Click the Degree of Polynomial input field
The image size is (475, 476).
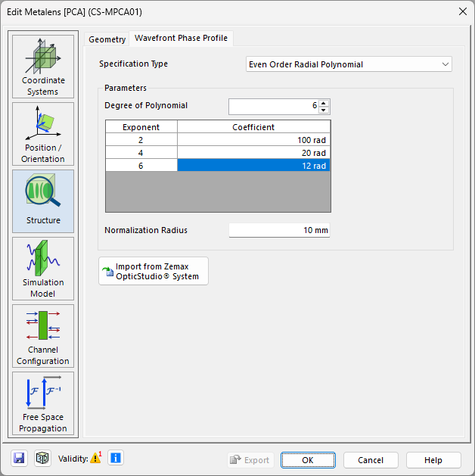(274, 107)
